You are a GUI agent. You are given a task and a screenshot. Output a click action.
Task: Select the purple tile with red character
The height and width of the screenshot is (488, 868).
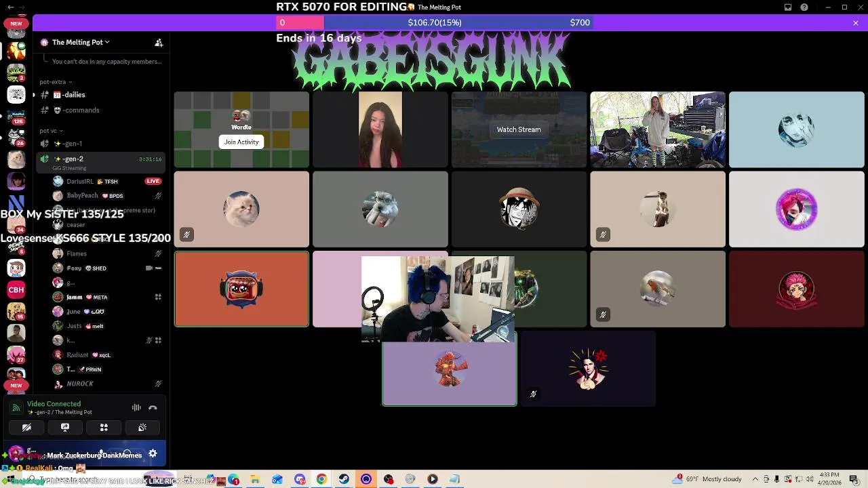coord(450,369)
